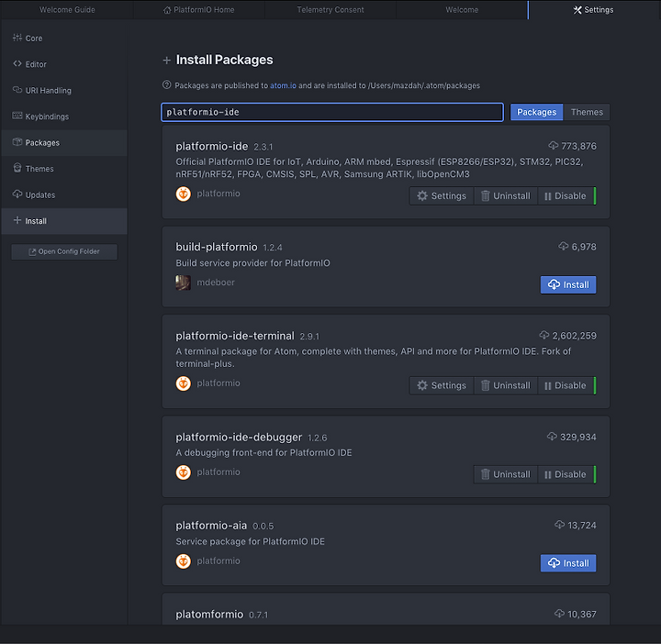661x644 pixels.
Task: Open build-platformio package title
Action: [217, 247]
